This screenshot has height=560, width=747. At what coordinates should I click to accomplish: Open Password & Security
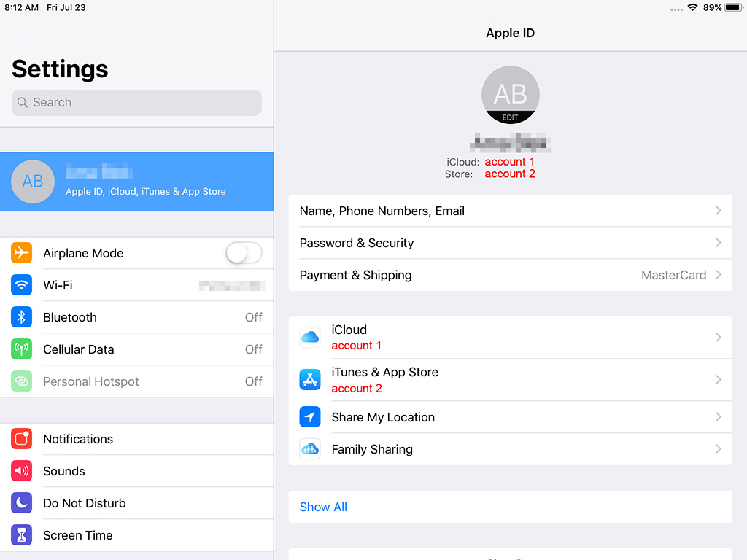pos(510,243)
